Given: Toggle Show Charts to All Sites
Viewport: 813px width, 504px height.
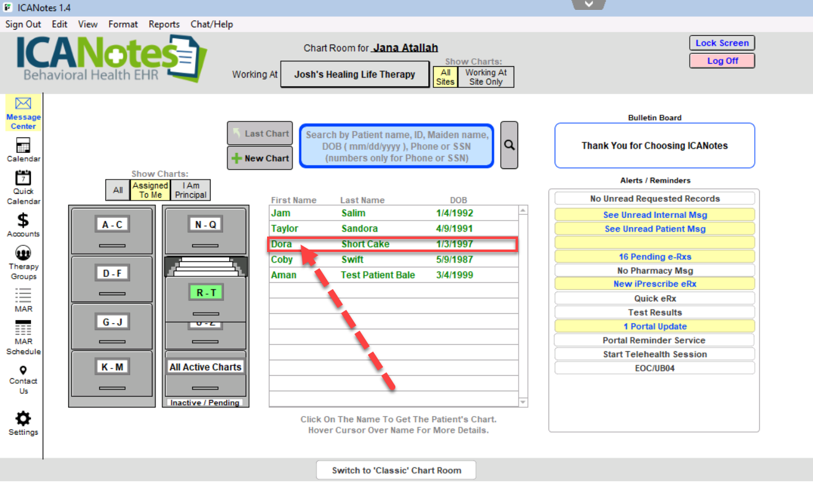Looking at the screenshot, I should [x=445, y=77].
